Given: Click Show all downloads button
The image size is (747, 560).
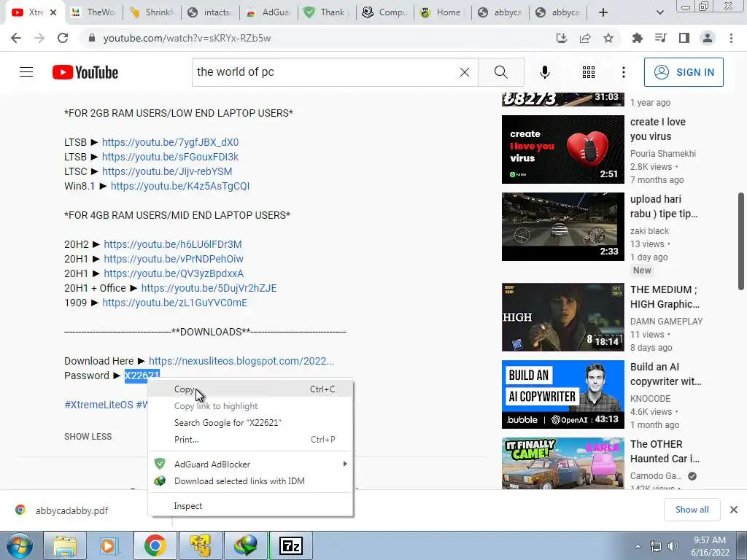Looking at the screenshot, I should tap(692, 510).
